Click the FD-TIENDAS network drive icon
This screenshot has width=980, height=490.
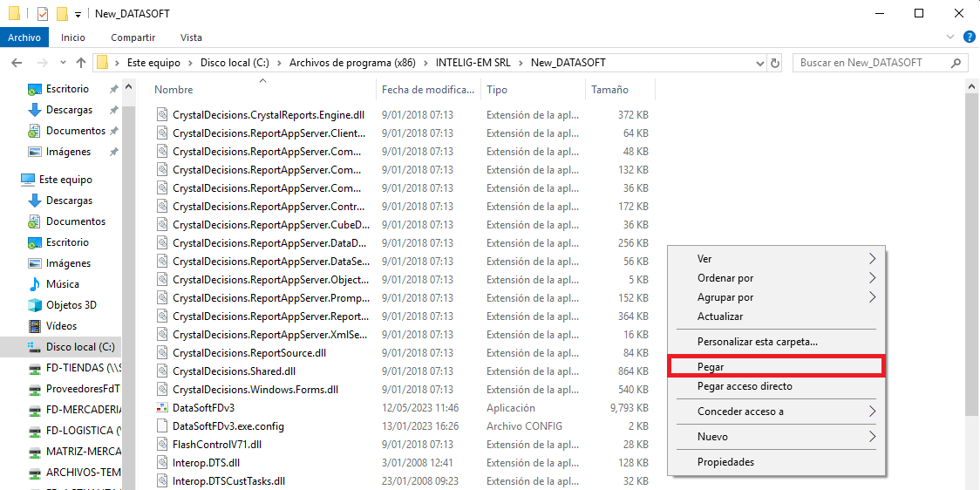[x=35, y=368]
